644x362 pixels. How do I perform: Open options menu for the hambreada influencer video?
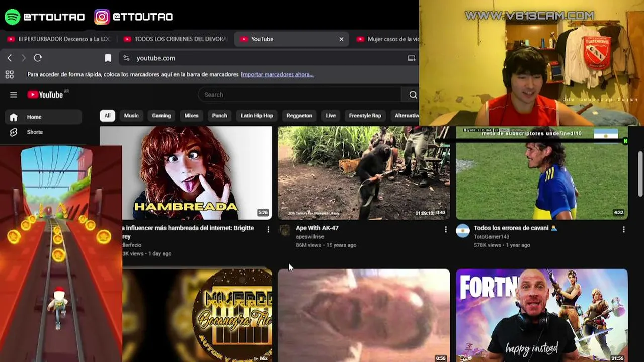pos(268,229)
